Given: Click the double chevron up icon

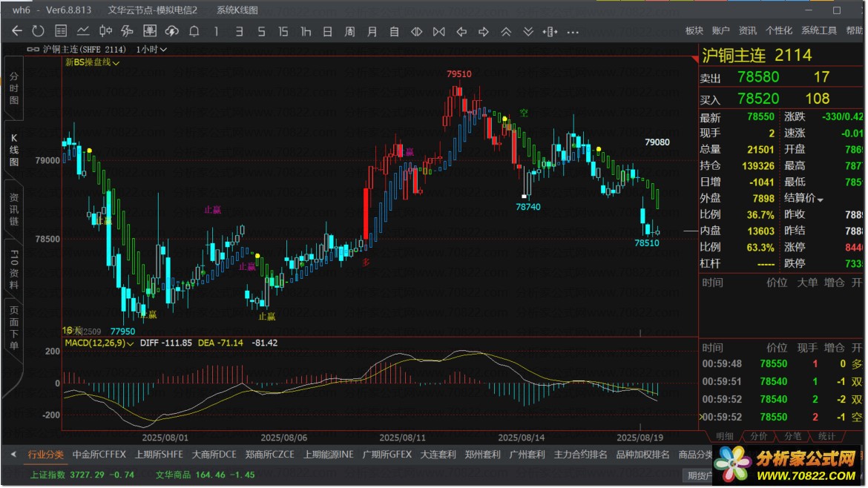Looking at the screenshot, I should (x=506, y=32).
